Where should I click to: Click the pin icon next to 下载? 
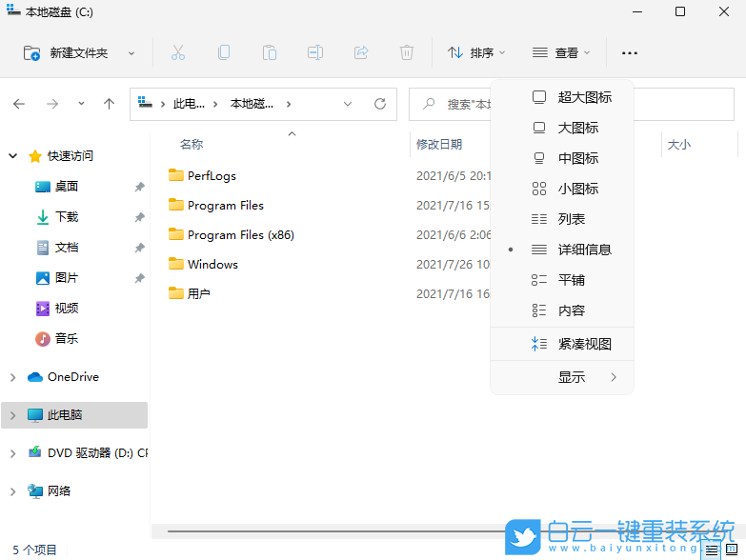pyautogui.click(x=139, y=217)
